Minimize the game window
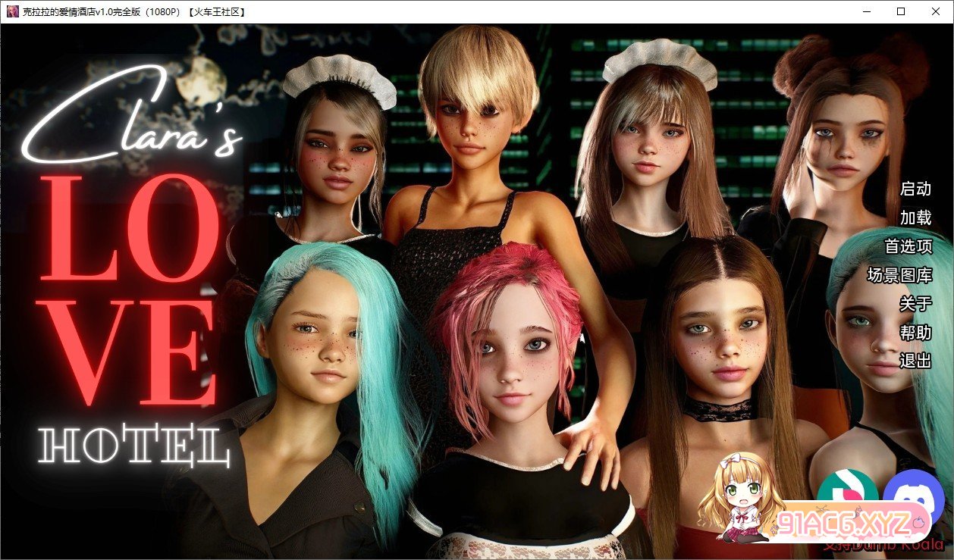Viewport: 954px width, 560px height. pyautogui.click(x=865, y=11)
